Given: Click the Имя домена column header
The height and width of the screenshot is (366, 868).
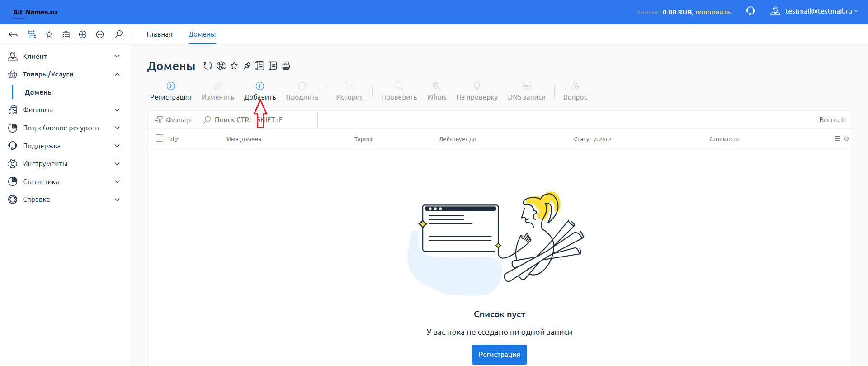Looking at the screenshot, I should click(244, 139).
